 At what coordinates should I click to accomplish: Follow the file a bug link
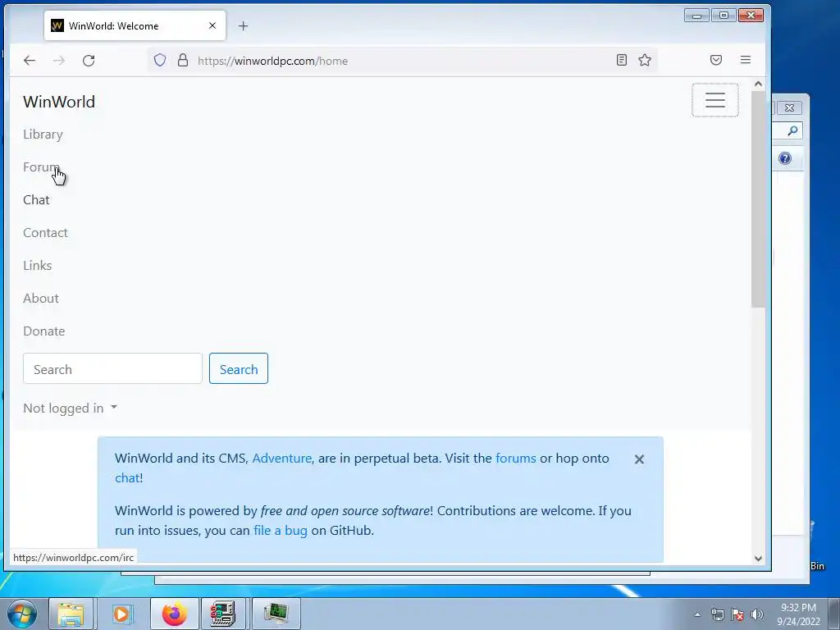click(x=281, y=531)
